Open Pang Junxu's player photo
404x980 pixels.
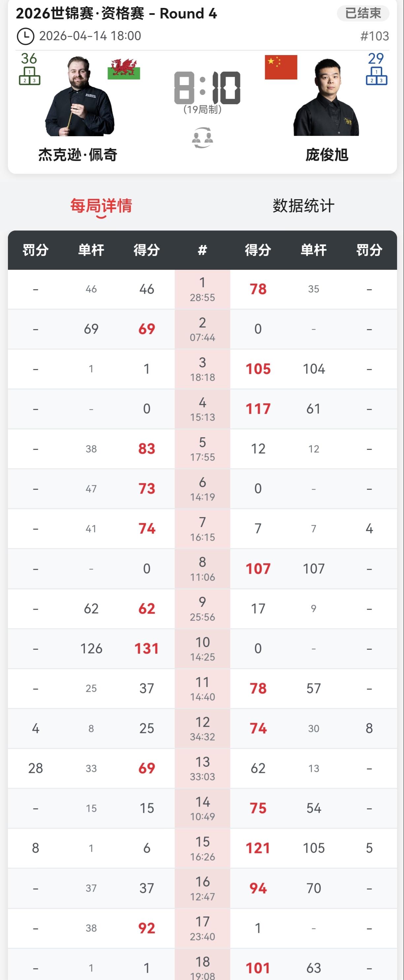tap(326, 97)
